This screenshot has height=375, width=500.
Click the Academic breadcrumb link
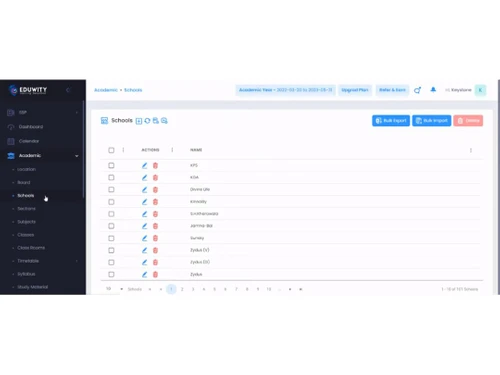pos(106,90)
